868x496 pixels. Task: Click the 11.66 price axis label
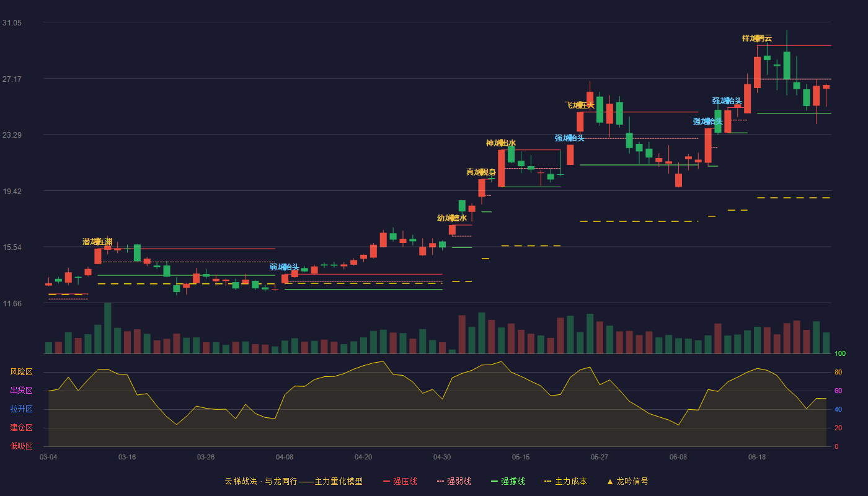12,304
